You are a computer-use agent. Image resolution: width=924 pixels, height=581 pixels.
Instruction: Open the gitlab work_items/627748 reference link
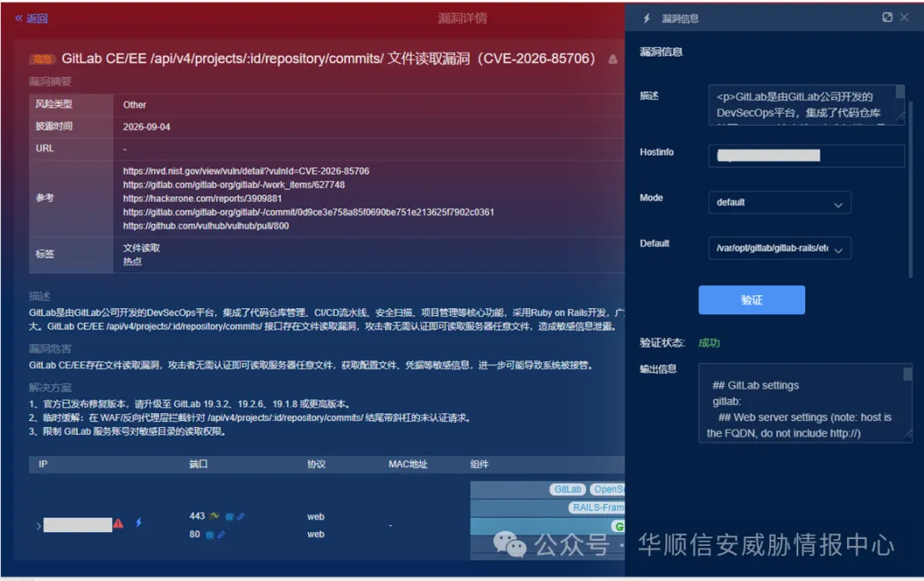tap(234, 185)
